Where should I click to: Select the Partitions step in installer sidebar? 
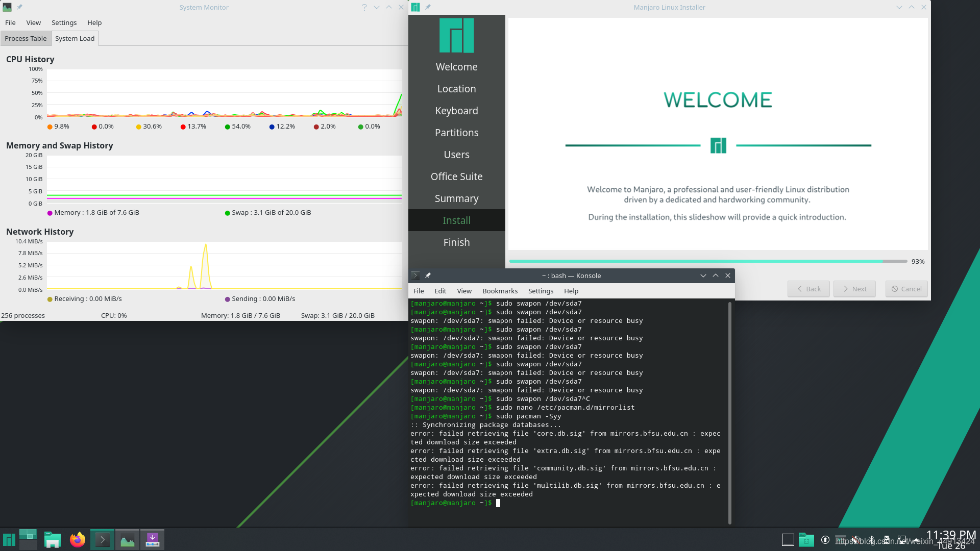click(x=457, y=133)
